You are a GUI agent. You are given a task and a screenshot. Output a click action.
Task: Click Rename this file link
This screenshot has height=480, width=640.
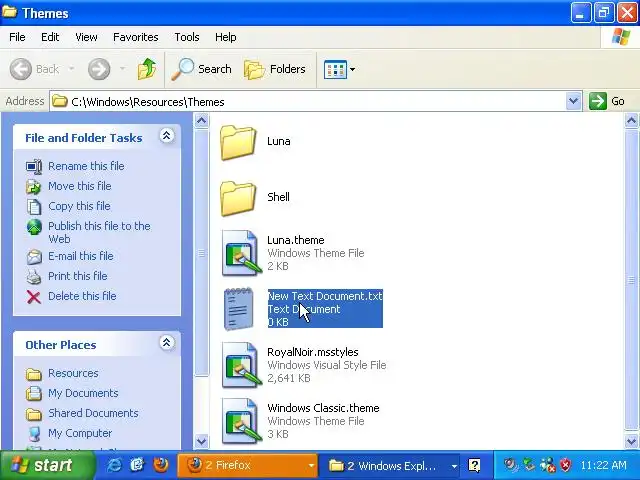click(86, 166)
